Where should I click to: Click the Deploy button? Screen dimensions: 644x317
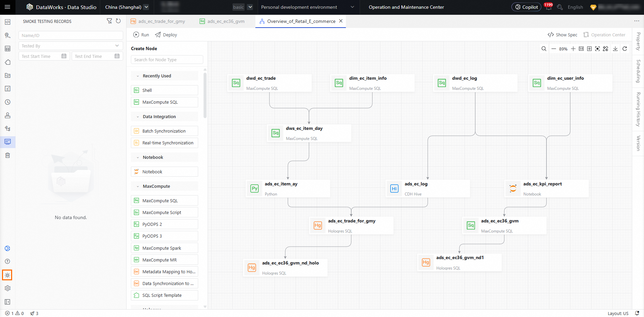click(x=166, y=35)
